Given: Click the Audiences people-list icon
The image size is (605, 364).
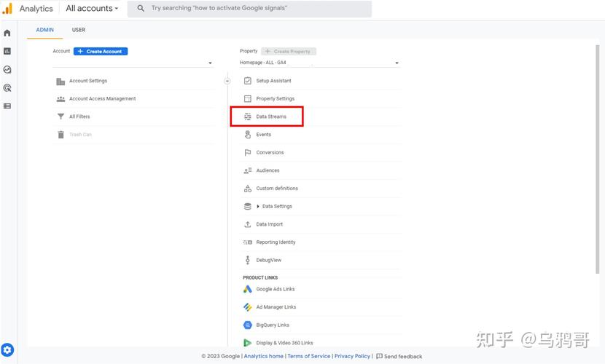Looking at the screenshot, I should pyautogui.click(x=248, y=170).
